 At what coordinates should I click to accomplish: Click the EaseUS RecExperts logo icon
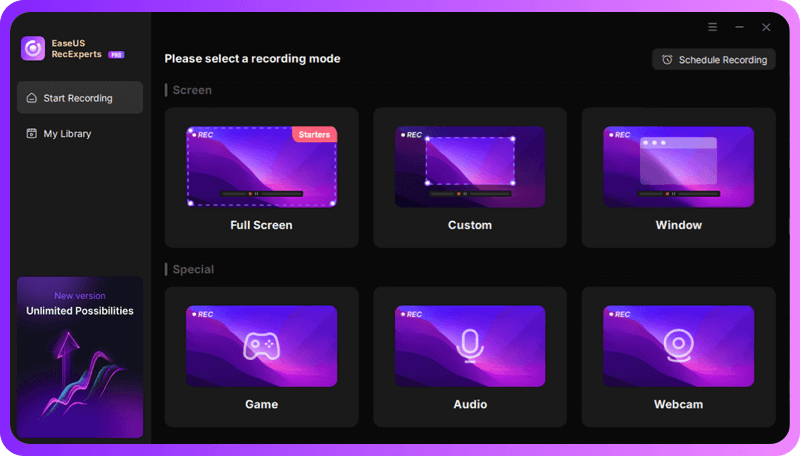[x=34, y=48]
